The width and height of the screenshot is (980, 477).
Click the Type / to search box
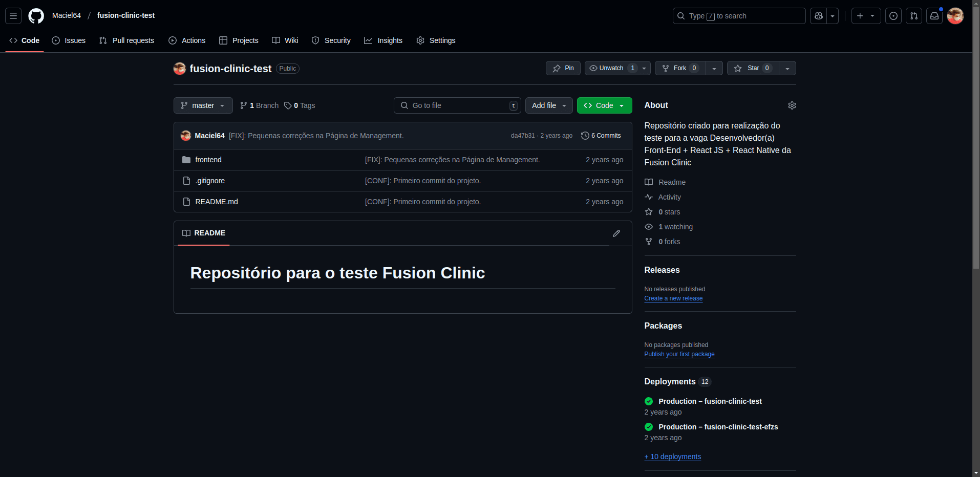click(739, 16)
